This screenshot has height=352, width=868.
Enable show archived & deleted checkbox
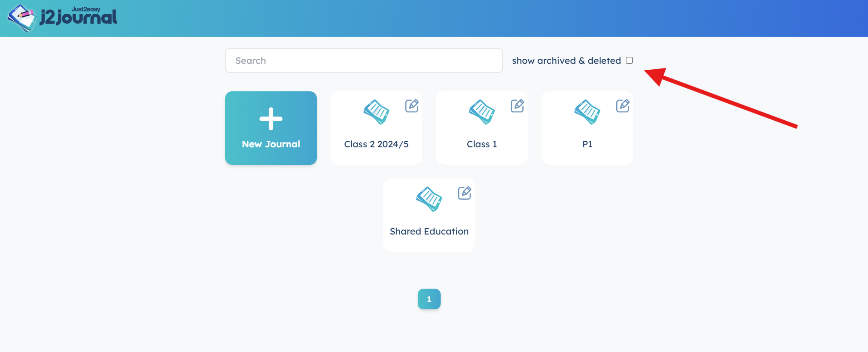pyautogui.click(x=629, y=61)
